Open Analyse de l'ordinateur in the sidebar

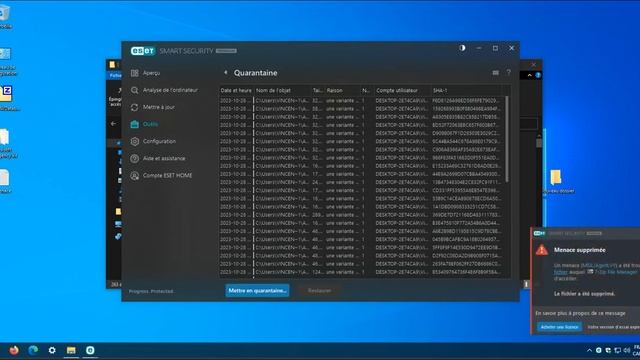pos(164,90)
